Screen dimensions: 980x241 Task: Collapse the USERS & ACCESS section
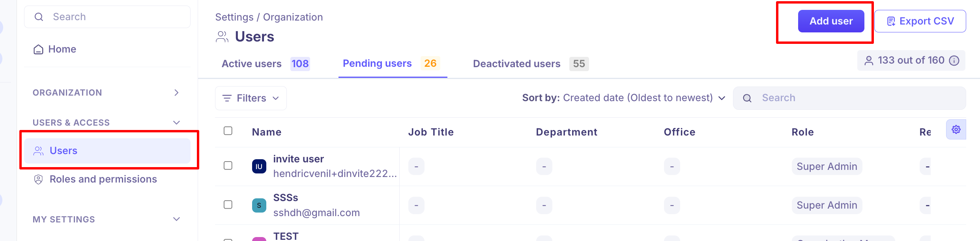click(176, 122)
